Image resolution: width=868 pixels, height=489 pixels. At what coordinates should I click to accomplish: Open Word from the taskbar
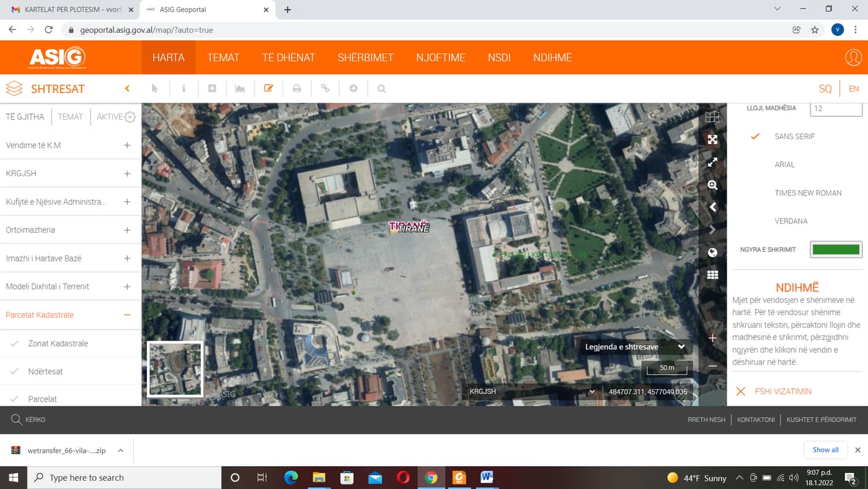(x=487, y=477)
